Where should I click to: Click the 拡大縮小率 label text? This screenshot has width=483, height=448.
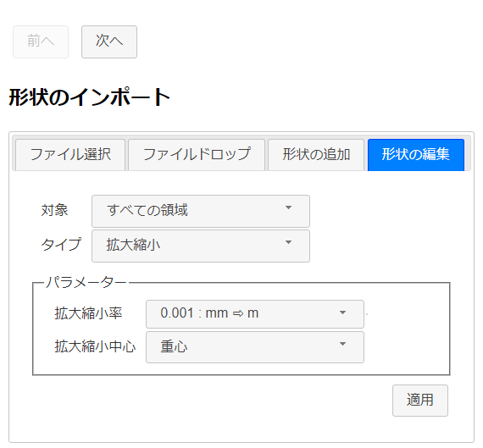88,313
